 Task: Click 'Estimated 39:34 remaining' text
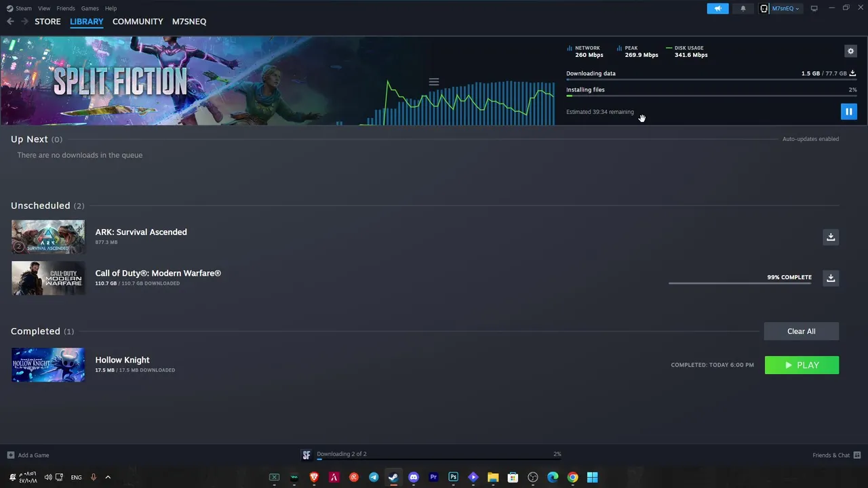coord(600,112)
